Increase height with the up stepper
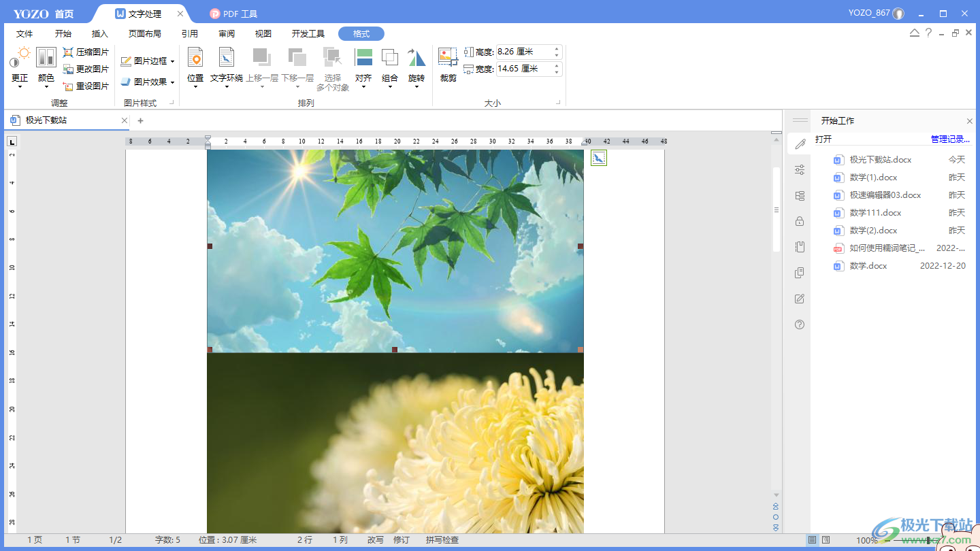980x551 pixels. pos(557,48)
